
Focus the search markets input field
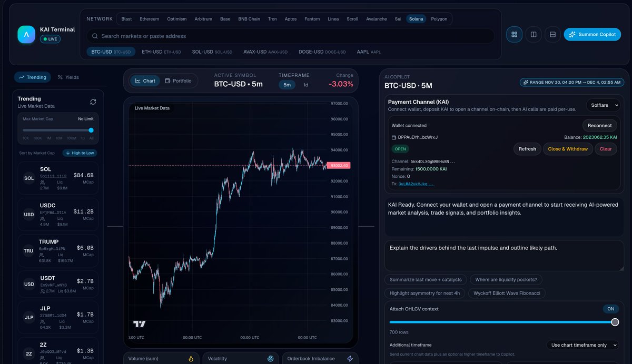[291, 36]
